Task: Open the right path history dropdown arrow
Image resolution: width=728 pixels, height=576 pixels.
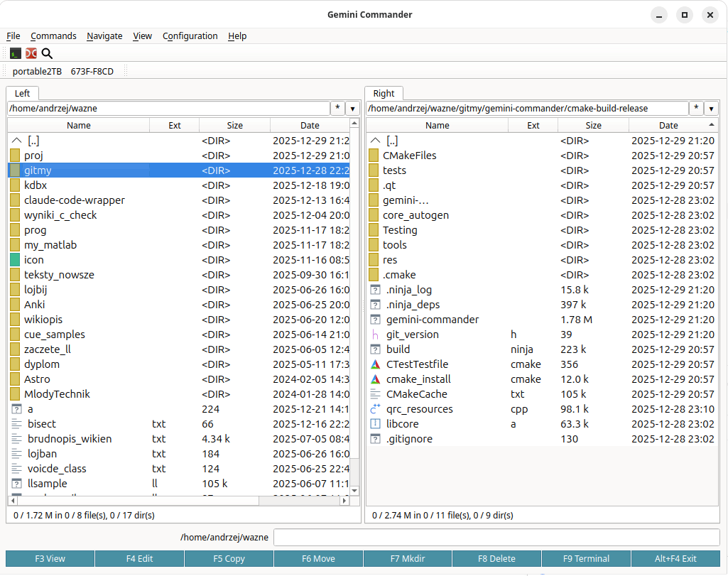Action: [x=711, y=108]
